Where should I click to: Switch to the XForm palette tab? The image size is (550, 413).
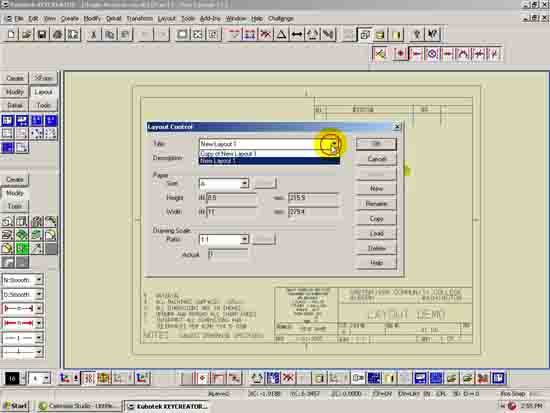[x=43, y=78]
